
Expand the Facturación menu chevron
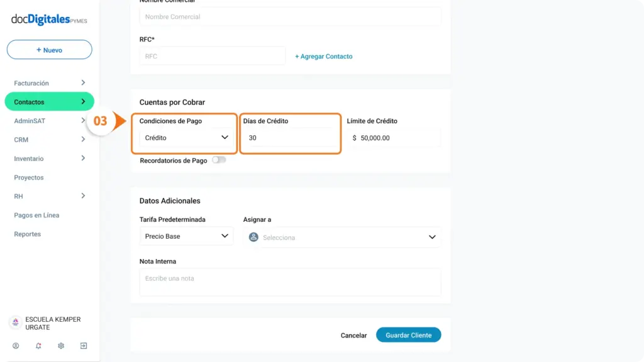click(x=83, y=83)
